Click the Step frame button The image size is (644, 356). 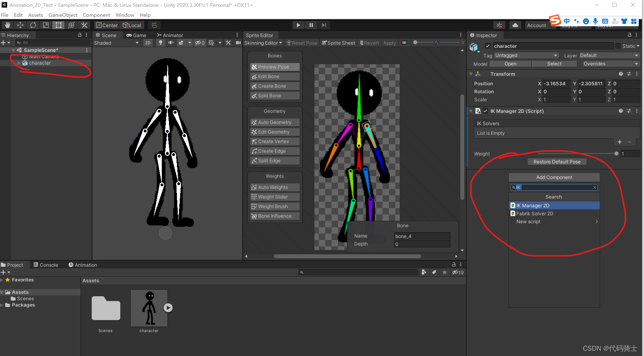(x=324, y=25)
